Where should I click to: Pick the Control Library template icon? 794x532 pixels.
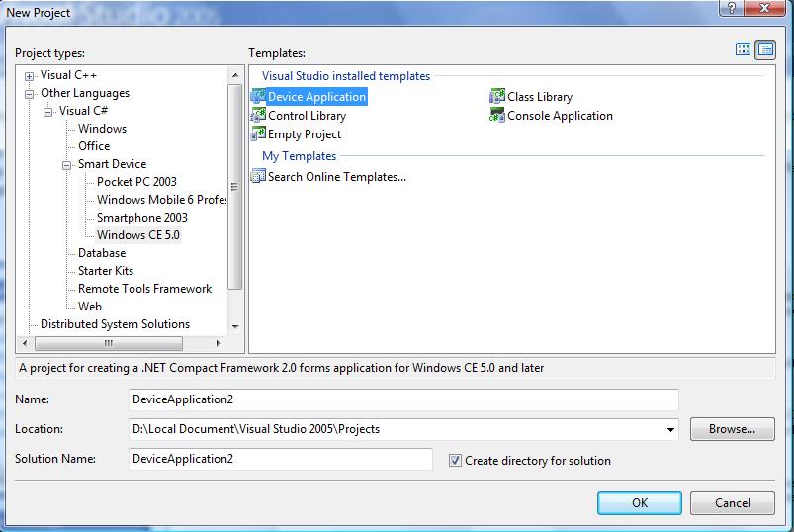point(258,116)
